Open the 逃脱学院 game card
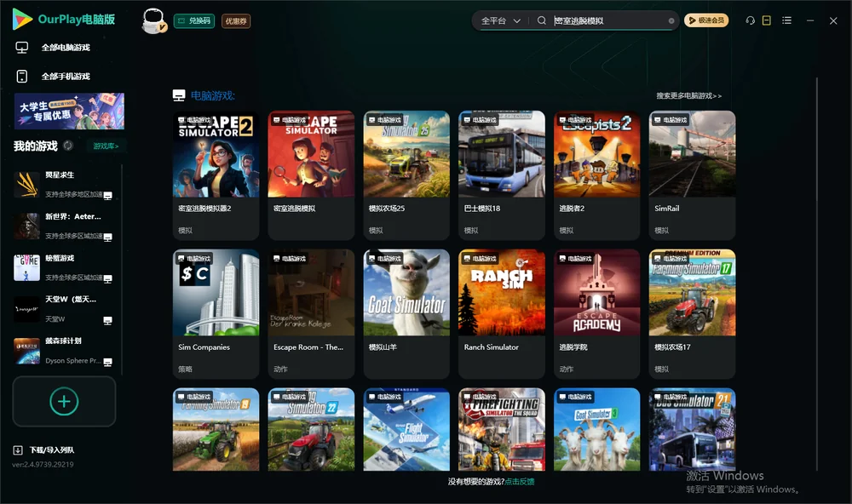 tap(596, 313)
